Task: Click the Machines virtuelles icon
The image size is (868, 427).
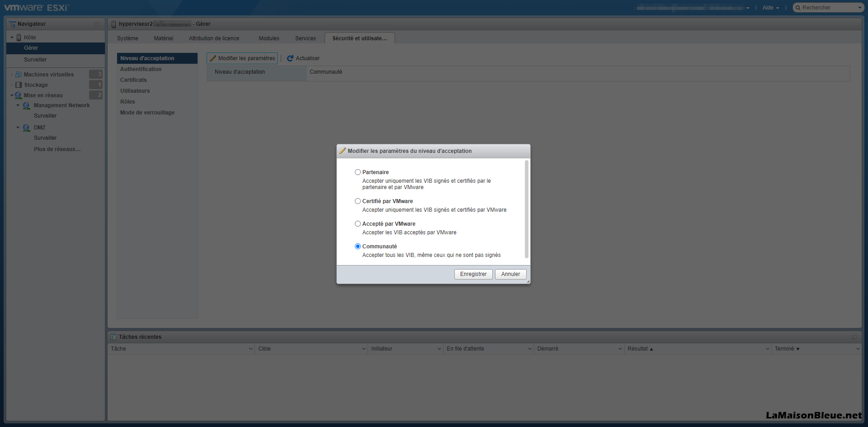Action: (x=19, y=75)
